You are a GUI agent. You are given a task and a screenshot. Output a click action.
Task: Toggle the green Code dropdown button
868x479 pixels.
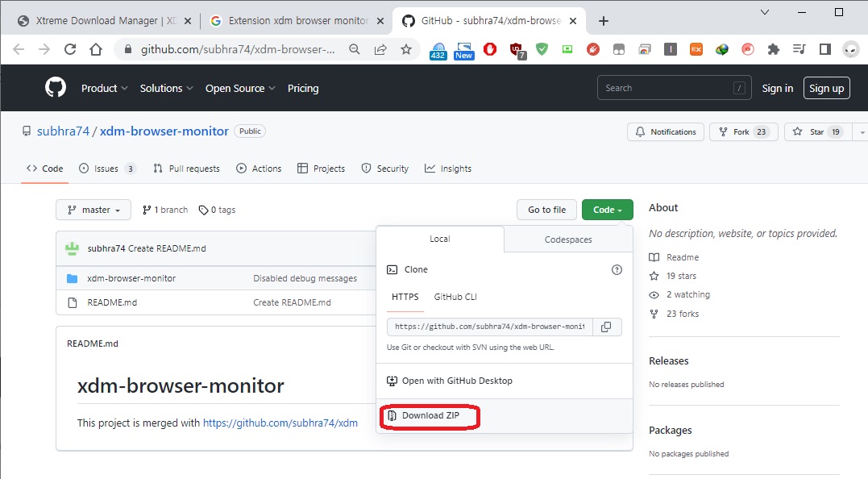click(x=607, y=210)
